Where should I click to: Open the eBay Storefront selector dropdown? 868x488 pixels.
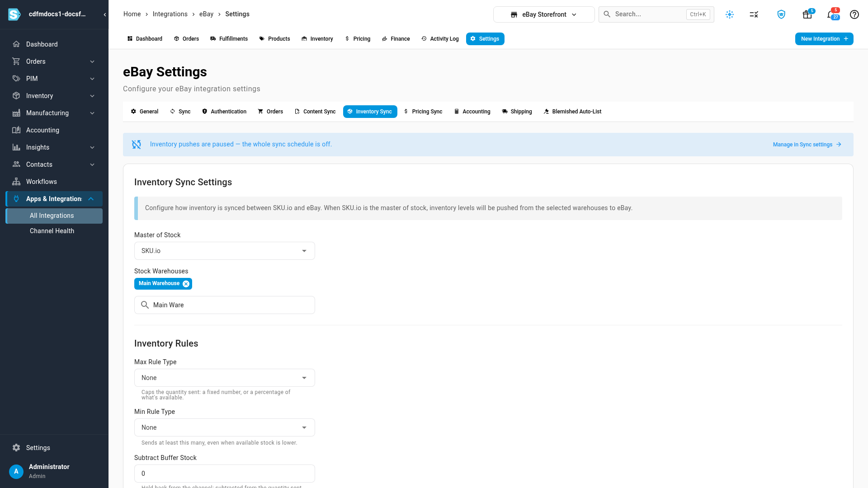tap(544, 14)
